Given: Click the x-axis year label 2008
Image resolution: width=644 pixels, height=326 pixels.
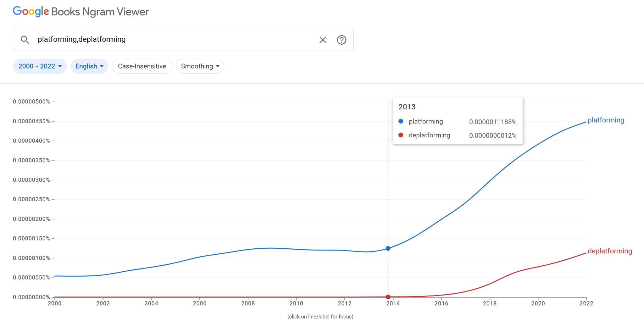Looking at the screenshot, I should point(248,303).
